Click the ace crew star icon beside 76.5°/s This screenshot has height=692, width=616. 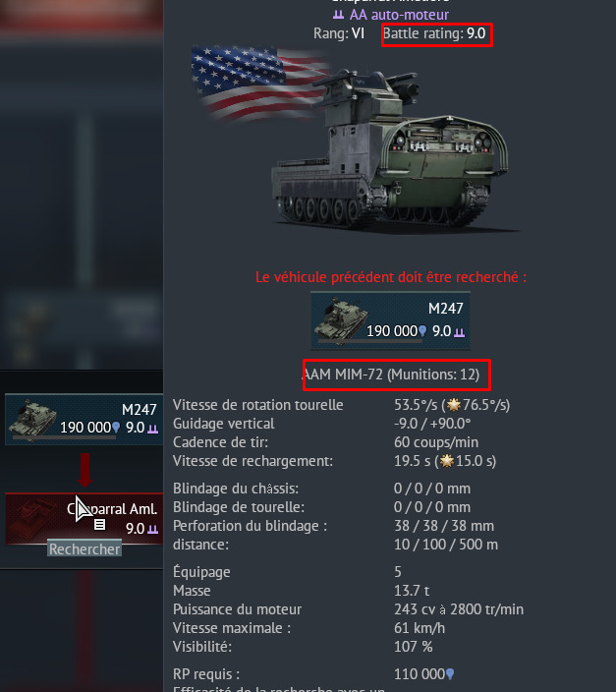click(454, 405)
